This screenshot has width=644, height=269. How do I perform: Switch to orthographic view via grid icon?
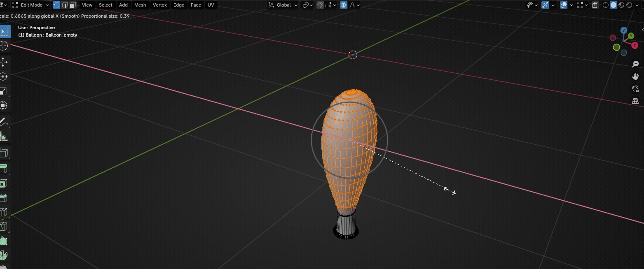point(635,101)
